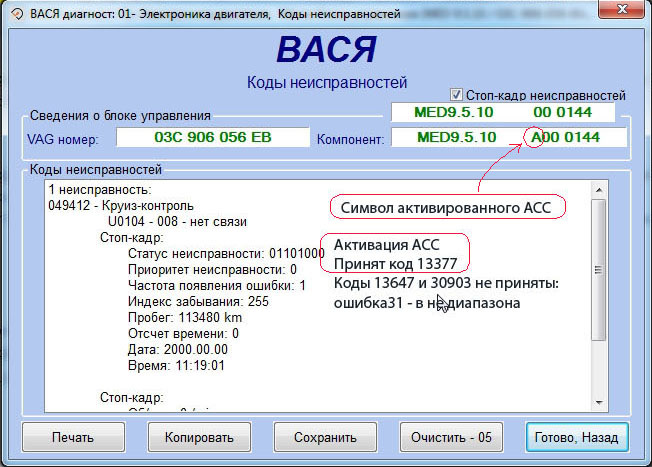The height and width of the screenshot is (467, 652).
Task: Click the fault list scrollbar thumb
Action: 599,270
